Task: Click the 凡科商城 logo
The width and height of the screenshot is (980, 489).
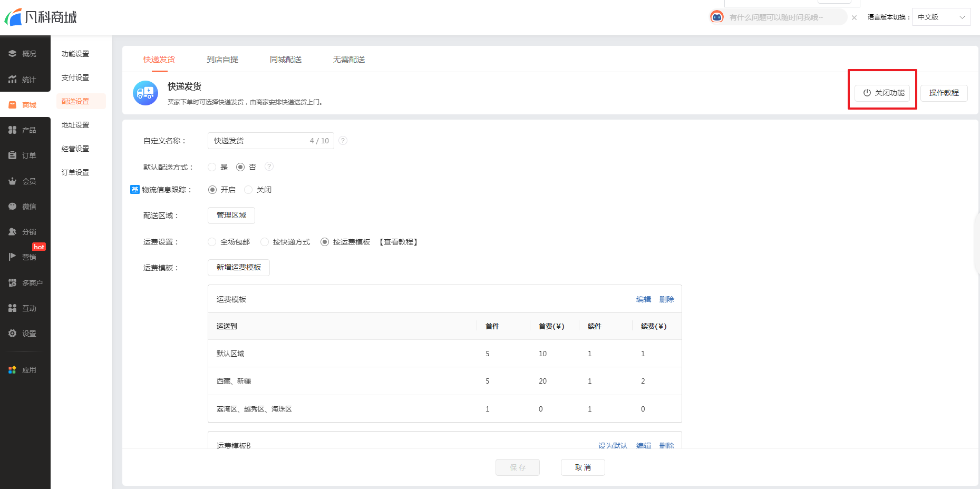Action: pos(41,17)
